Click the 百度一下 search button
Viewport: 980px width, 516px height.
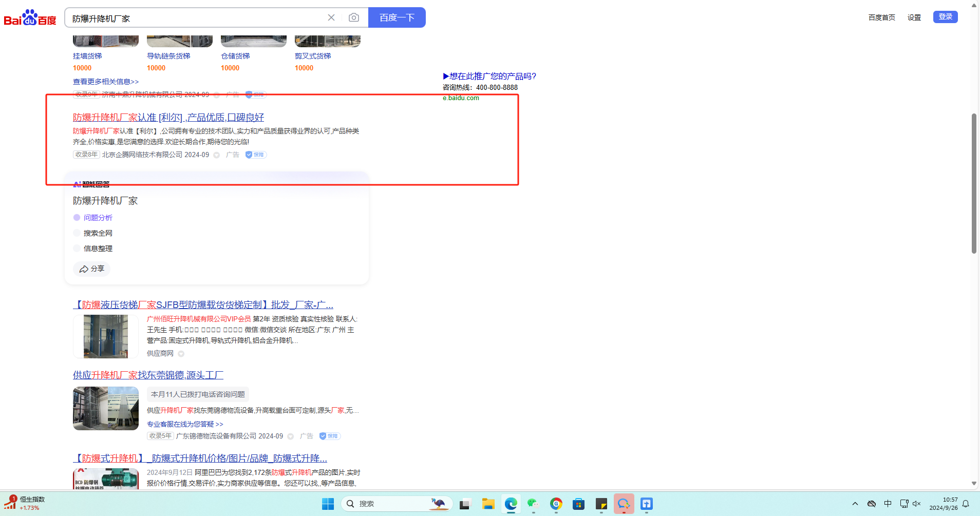coord(397,17)
